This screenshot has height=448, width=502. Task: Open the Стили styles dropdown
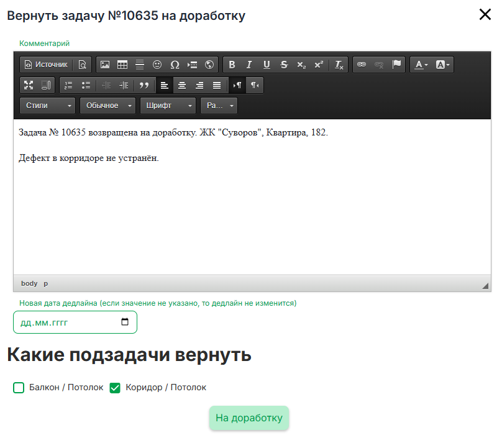[x=47, y=106]
